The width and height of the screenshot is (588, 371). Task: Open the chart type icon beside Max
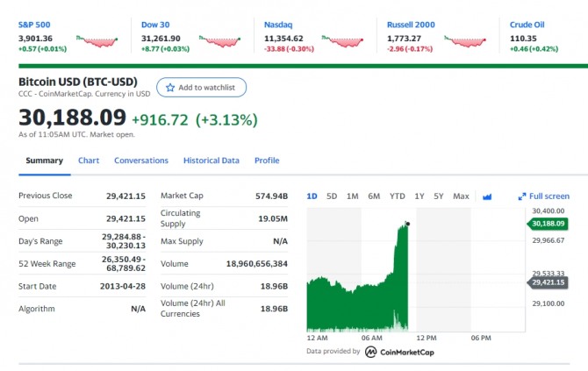[487, 196]
